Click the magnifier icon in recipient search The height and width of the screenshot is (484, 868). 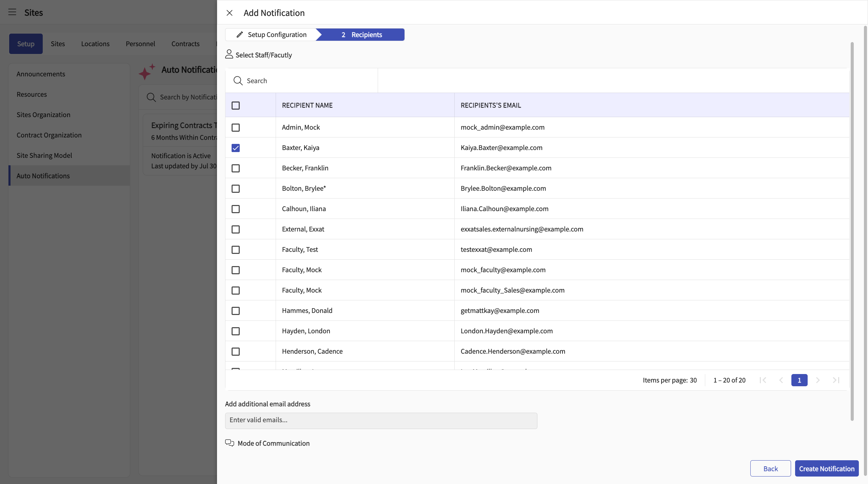[x=238, y=81]
